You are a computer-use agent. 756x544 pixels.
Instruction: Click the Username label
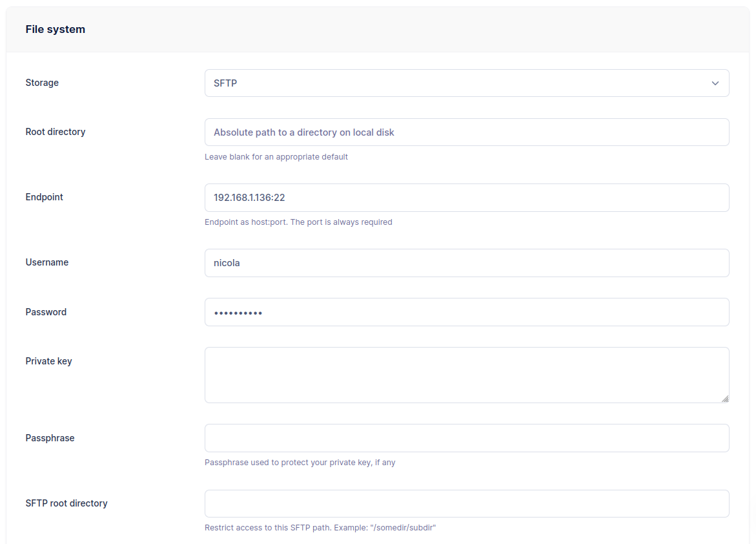point(46,262)
